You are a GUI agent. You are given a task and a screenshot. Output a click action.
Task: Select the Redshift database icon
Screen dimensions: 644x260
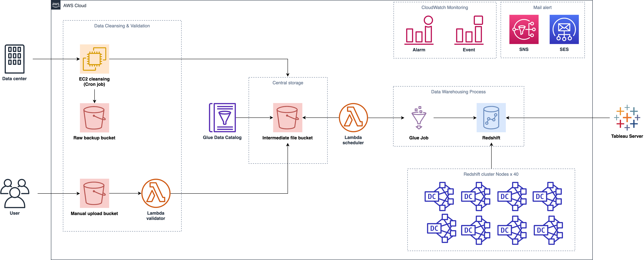point(491,118)
